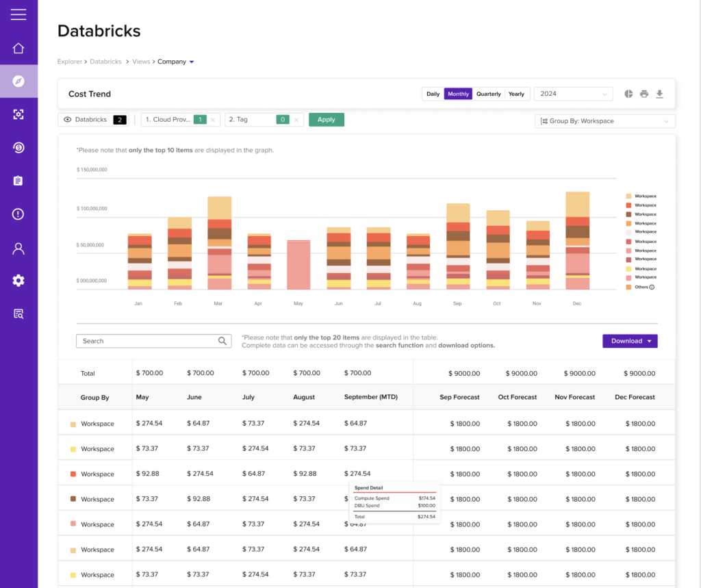Select Daily granularity

[x=433, y=94]
